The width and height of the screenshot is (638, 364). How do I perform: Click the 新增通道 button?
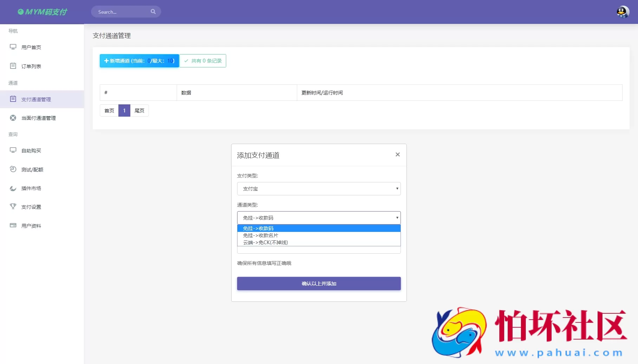[x=139, y=60]
